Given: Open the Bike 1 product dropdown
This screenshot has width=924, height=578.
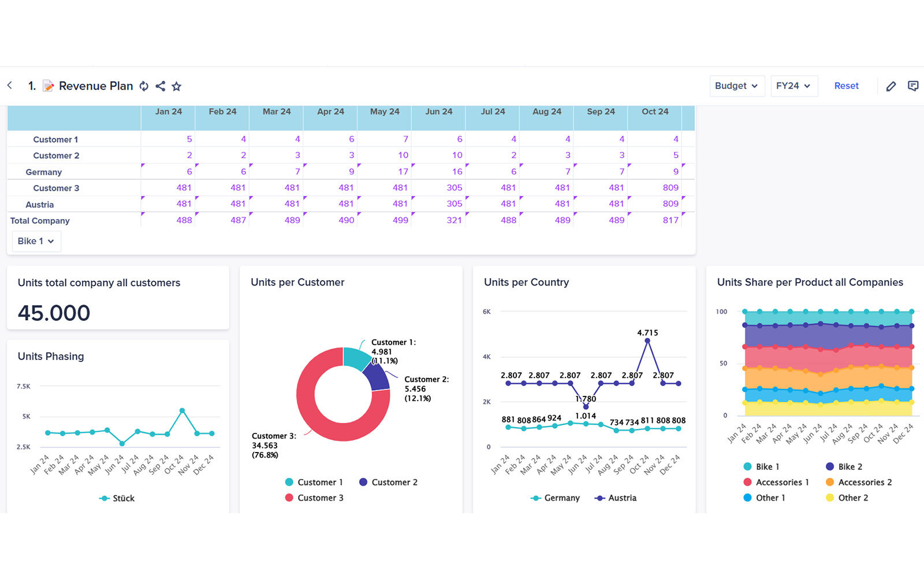Looking at the screenshot, I should pos(36,241).
